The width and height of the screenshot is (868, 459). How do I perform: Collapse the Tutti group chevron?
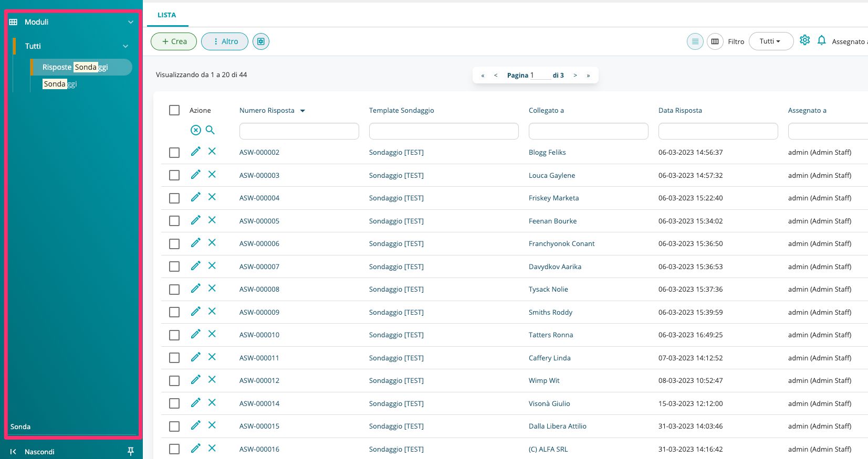pos(126,46)
